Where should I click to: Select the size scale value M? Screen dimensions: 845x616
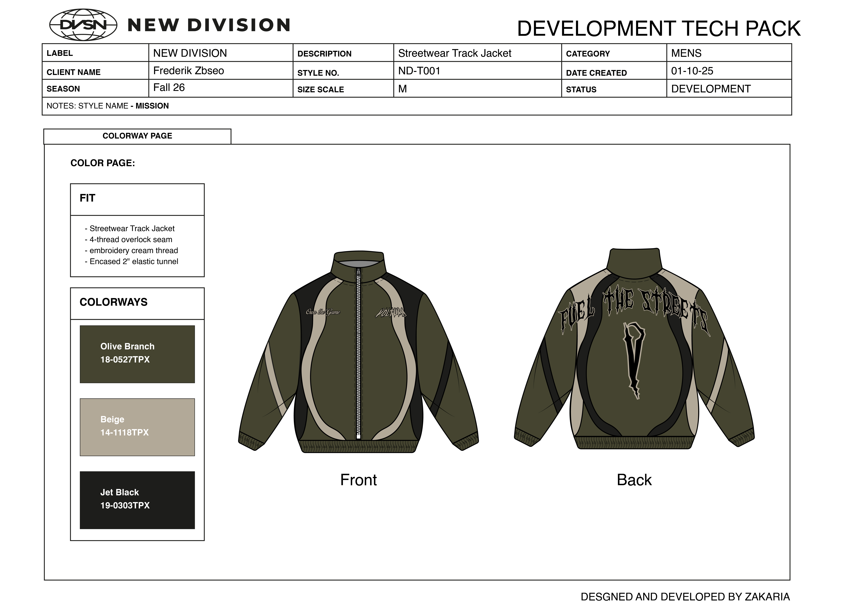tap(402, 89)
